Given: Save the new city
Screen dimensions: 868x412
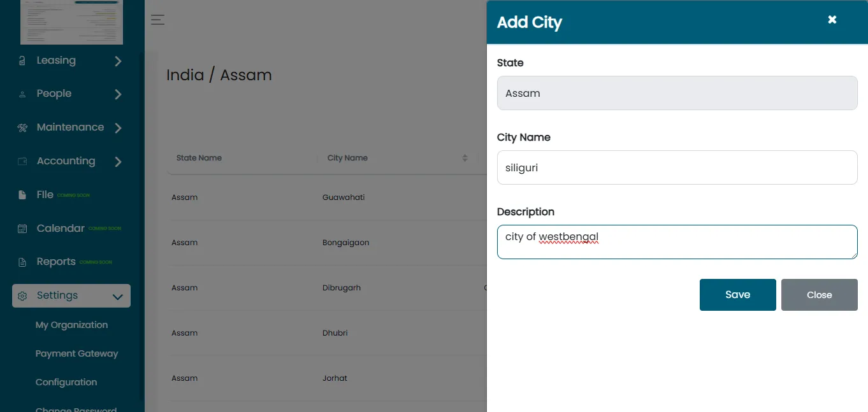Looking at the screenshot, I should pyautogui.click(x=737, y=295).
